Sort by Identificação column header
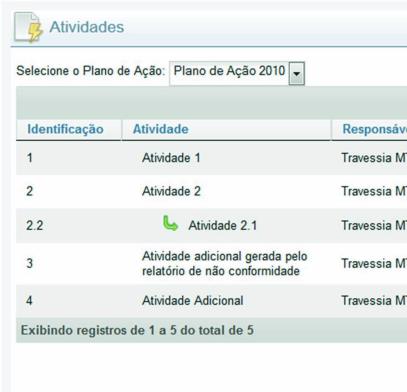This screenshot has height=392, width=407. [65, 129]
